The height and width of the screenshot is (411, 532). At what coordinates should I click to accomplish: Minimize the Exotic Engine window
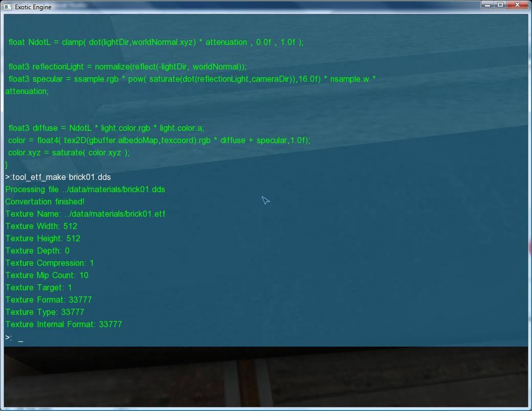coord(486,5)
